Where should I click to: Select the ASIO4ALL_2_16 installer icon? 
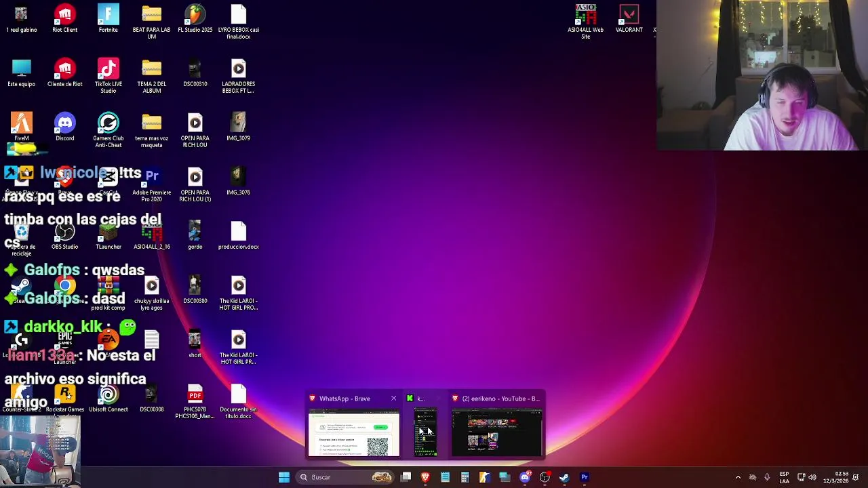click(x=152, y=236)
